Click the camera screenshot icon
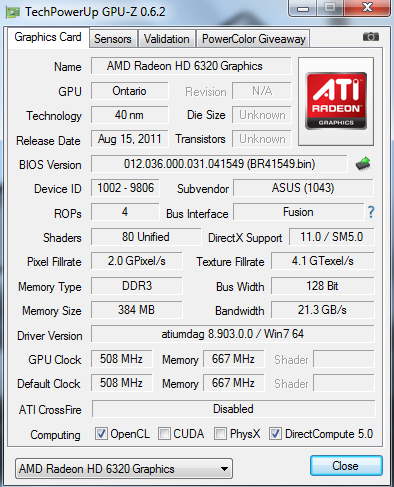 point(371,37)
